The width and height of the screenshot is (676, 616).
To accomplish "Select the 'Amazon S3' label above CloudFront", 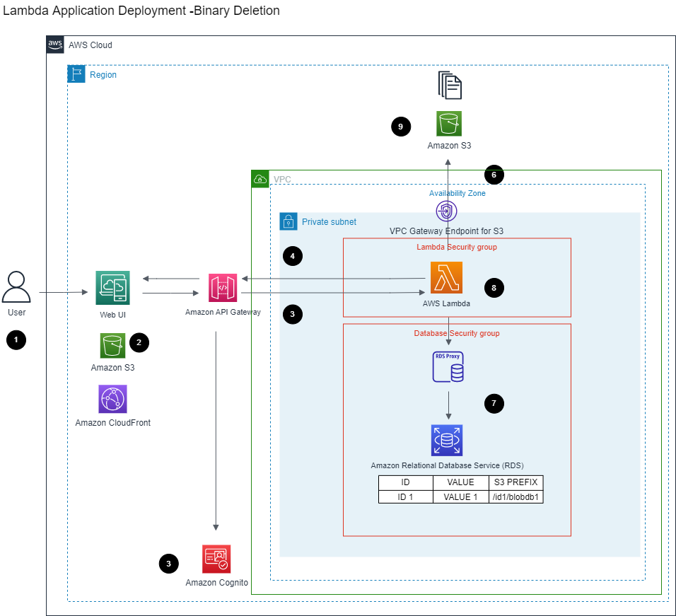I will (x=113, y=368).
